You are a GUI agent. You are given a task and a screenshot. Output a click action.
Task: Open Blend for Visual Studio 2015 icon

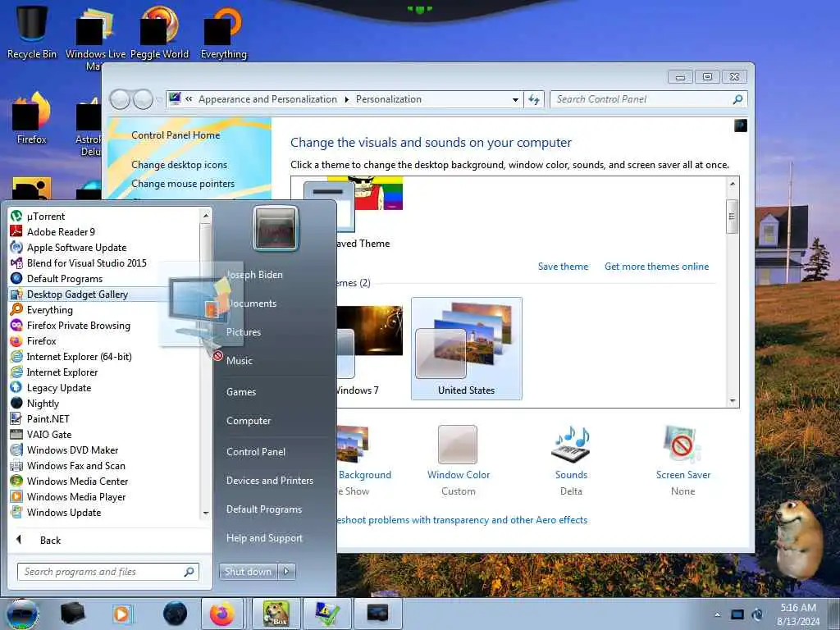[16, 263]
